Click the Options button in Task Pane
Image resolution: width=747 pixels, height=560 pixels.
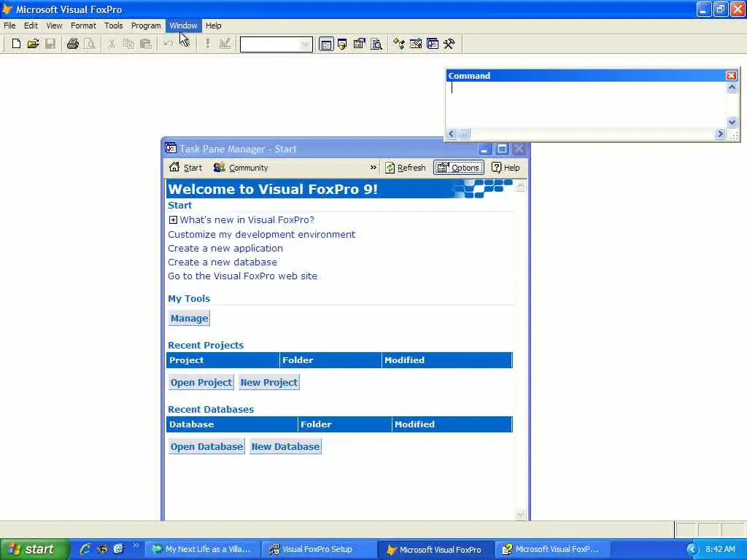[459, 168]
